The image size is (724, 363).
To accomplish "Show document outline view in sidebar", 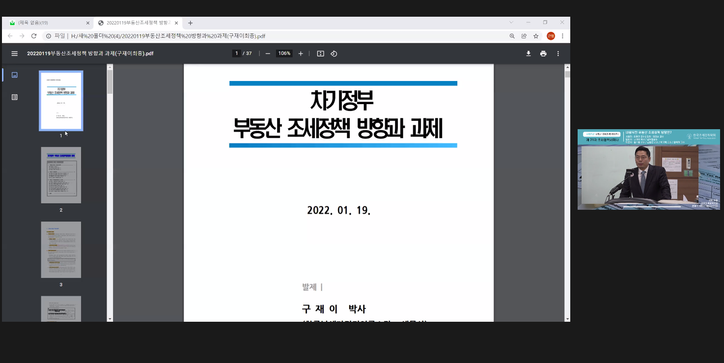I will coord(15,97).
